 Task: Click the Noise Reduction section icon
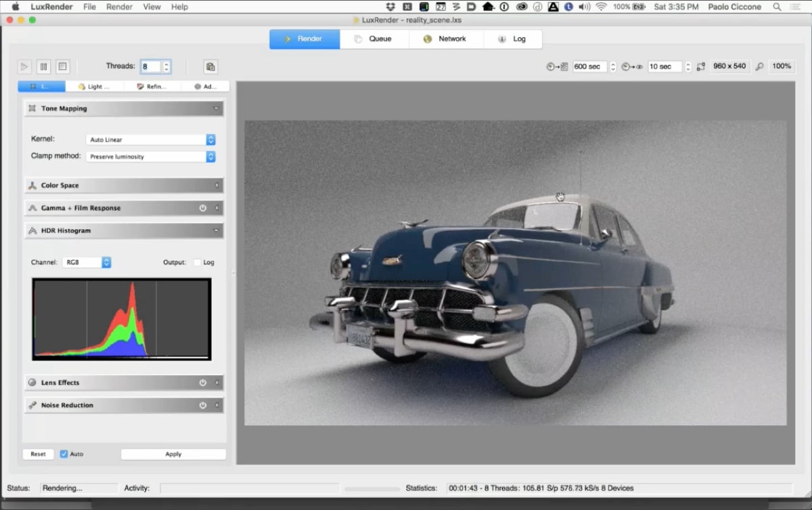[32, 405]
